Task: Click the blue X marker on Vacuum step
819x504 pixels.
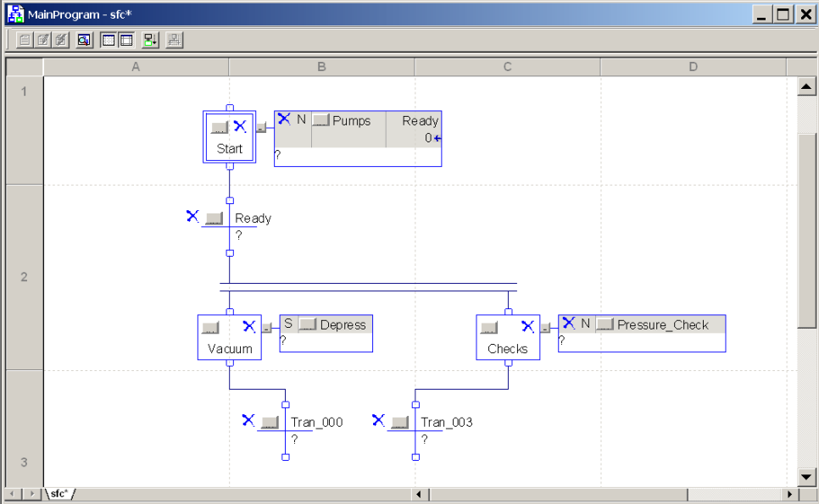Action: coord(249,327)
